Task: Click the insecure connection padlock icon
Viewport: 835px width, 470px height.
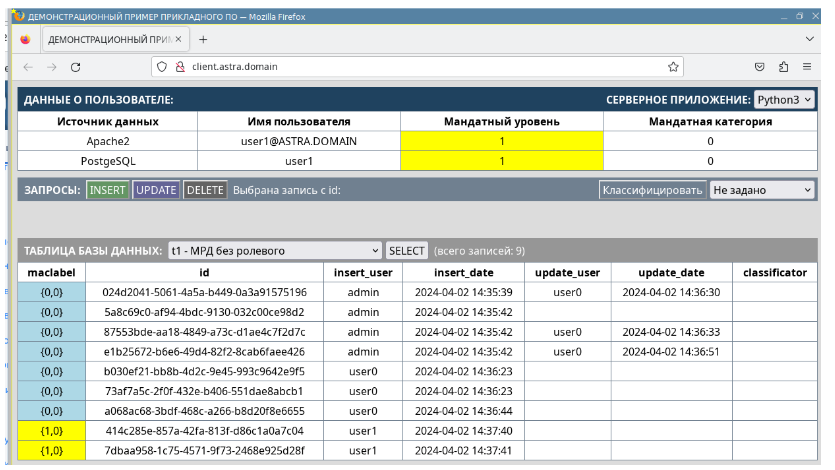Action: pos(180,67)
